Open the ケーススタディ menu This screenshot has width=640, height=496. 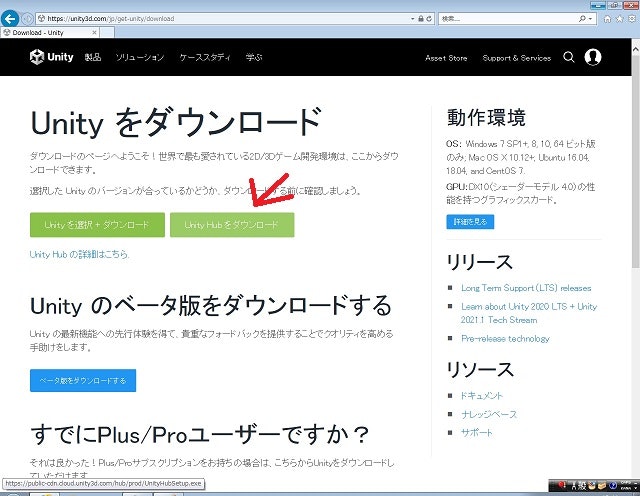click(205, 57)
